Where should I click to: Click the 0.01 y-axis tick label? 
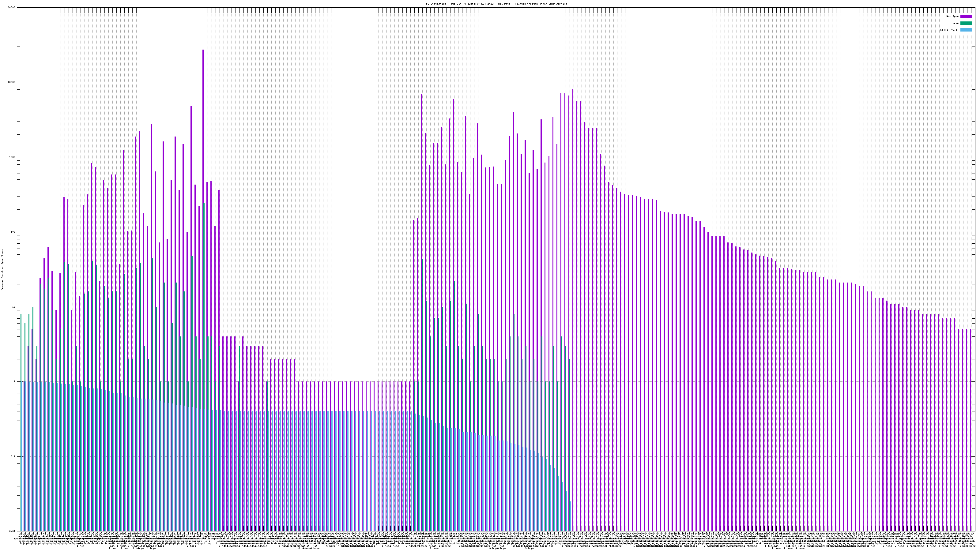click(x=13, y=531)
